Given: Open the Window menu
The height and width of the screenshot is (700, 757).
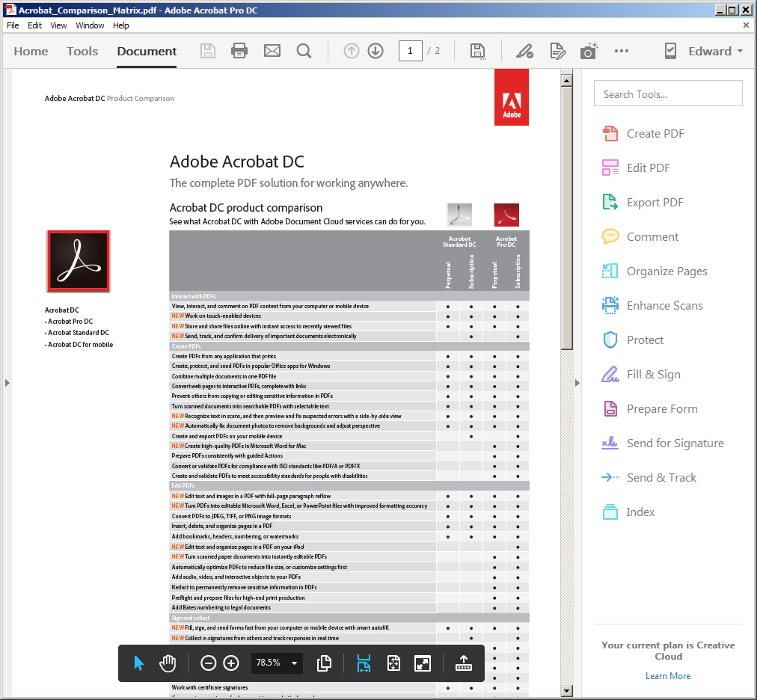Looking at the screenshot, I should tap(90, 25).
